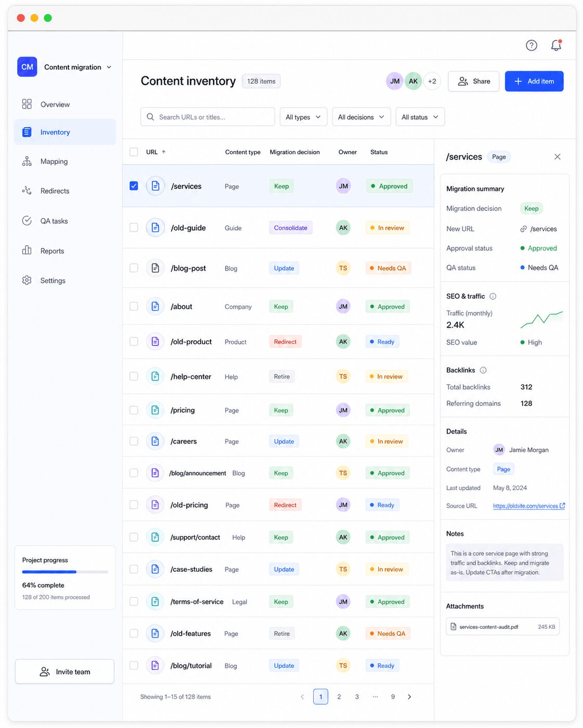Expand the pagination ellipsis

pyautogui.click(x=375, y=697)
